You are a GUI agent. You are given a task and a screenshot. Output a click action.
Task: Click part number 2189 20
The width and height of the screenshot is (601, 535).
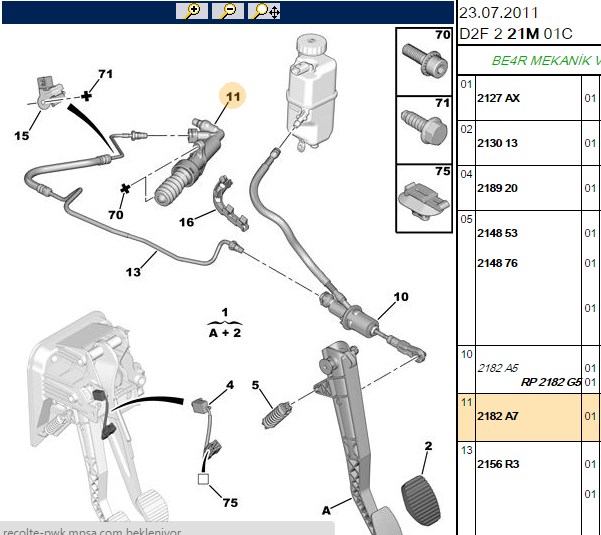coord(497,188)
